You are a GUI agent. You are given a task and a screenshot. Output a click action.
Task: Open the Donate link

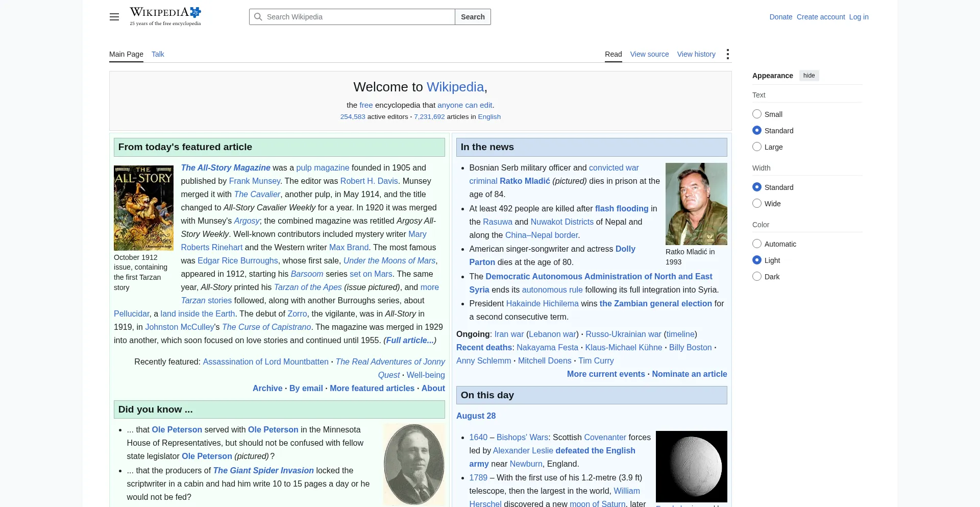(x=781, y=17)
